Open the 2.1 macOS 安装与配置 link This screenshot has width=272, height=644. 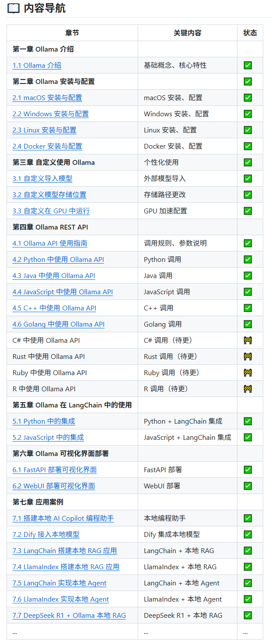[x=47, y=97]
